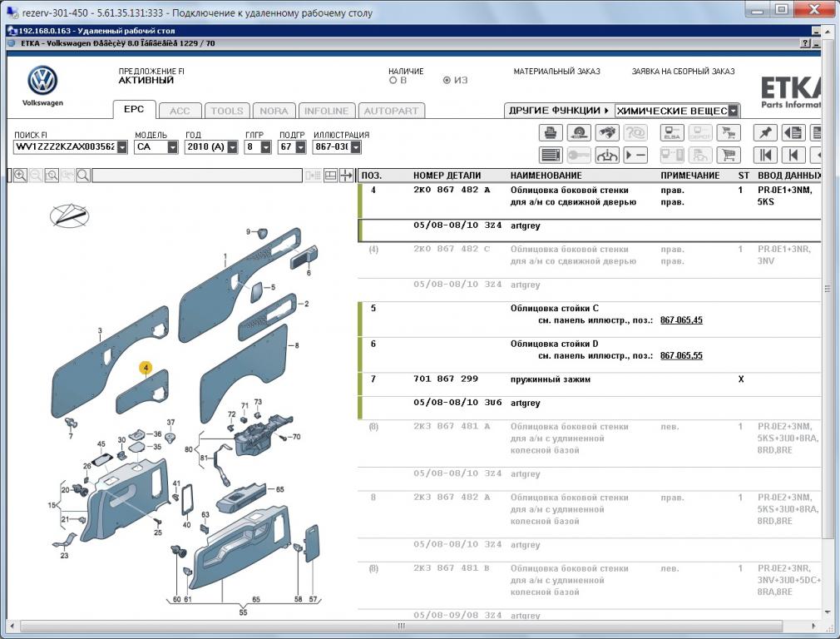
Task: Switch to the ACC tab
Action: pos(180,111)
